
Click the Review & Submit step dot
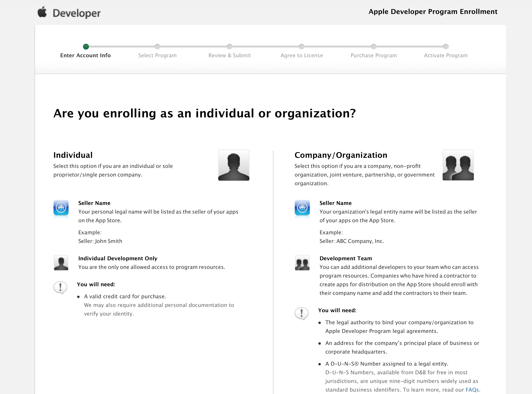click(229, 46)
